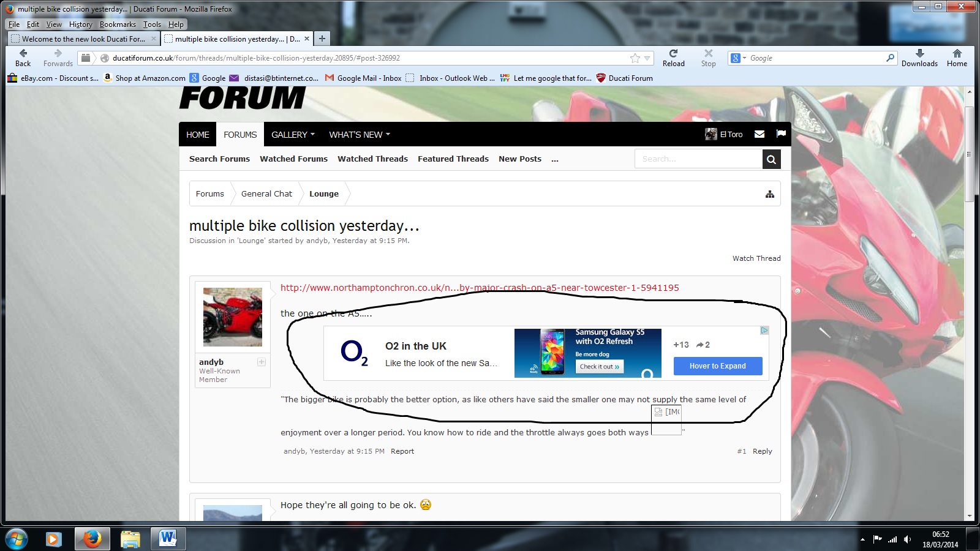Image resolution: width=980 pixels, height=551 pixels.
Task: Click the Reload page icon
Action: tap(673, 54)
